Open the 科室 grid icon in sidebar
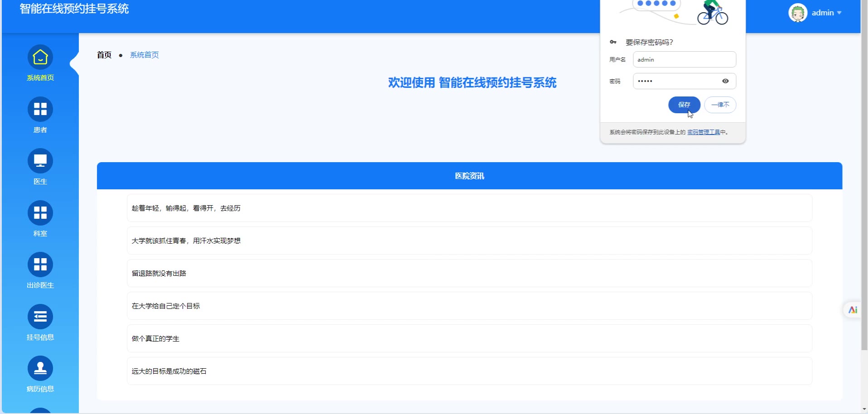868x414 pixels. (x=40, y=213)
